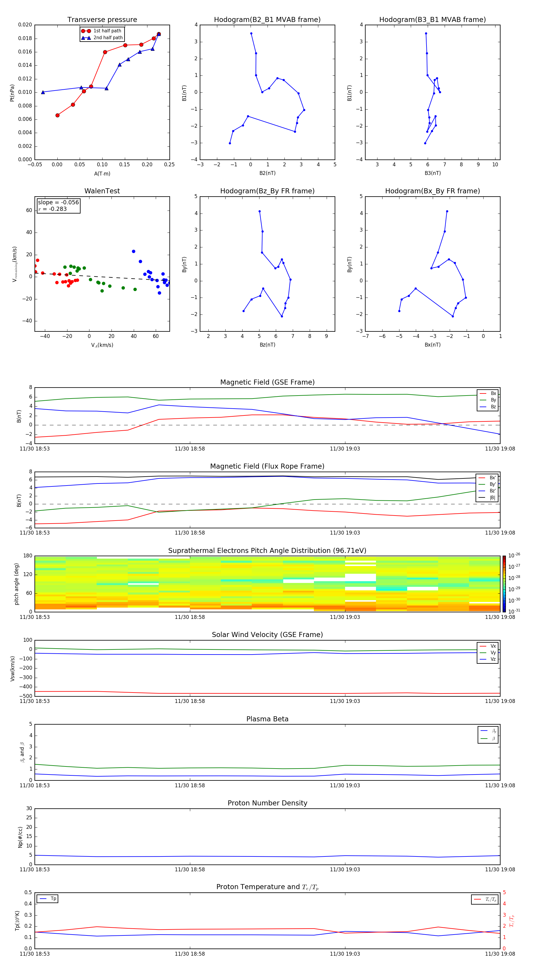Click the 'Magnetic Field (Flux Rope Frame)' title

tap(267, 467)
